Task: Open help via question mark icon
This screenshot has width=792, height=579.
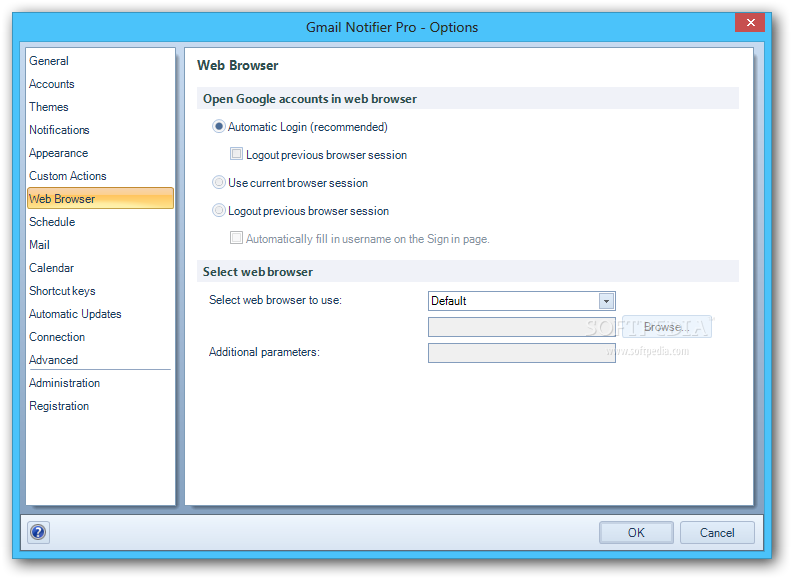Action: coord(38,532)
